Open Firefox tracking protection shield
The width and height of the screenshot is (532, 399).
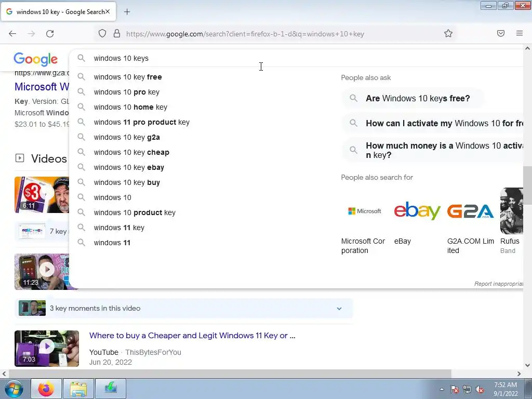pyautogui.click(x=102, y=33)
